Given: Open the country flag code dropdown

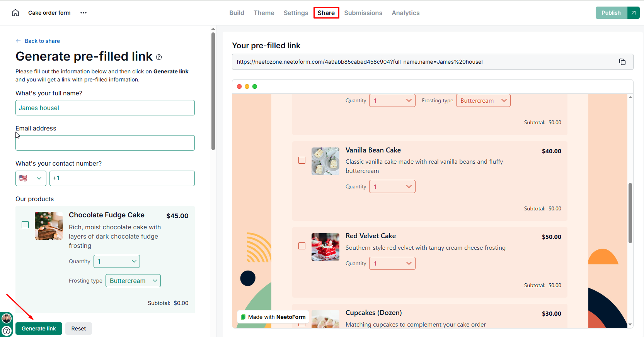Looking at the screenshot, I should [31, 178].
